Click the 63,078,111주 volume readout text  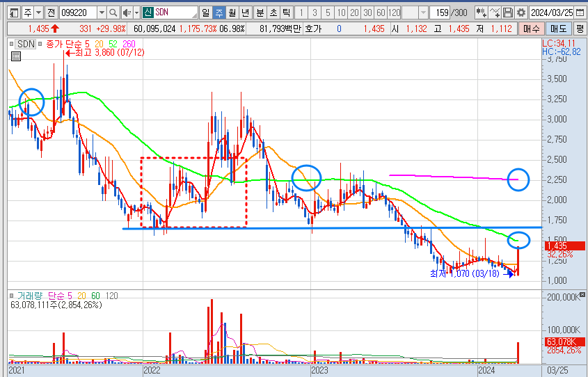(56, 305)
